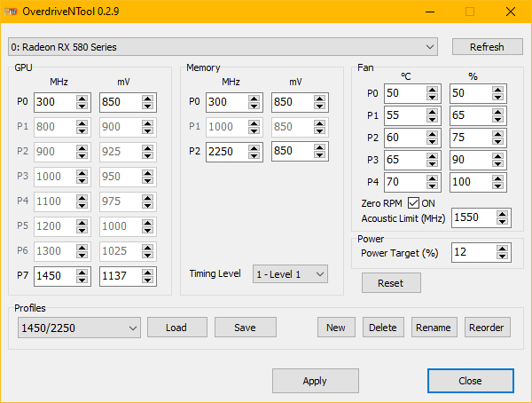This screenshot has width=532, height=403.
Task: Apply the current settings
Action: pyautogui.click(x=315, y=381)
